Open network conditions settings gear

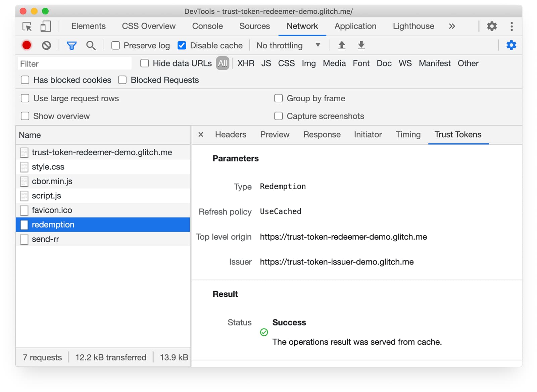511,45
